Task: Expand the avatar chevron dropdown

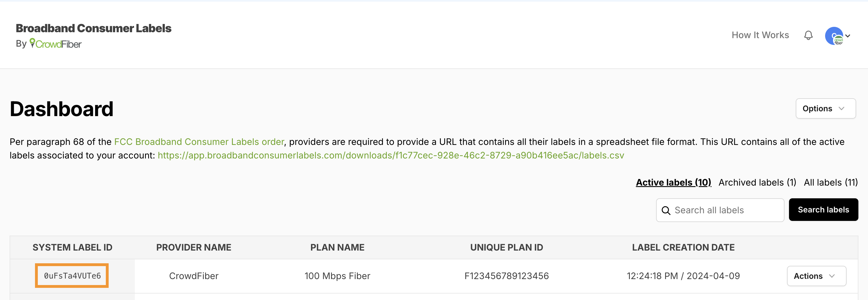Action: pos(848,35)
